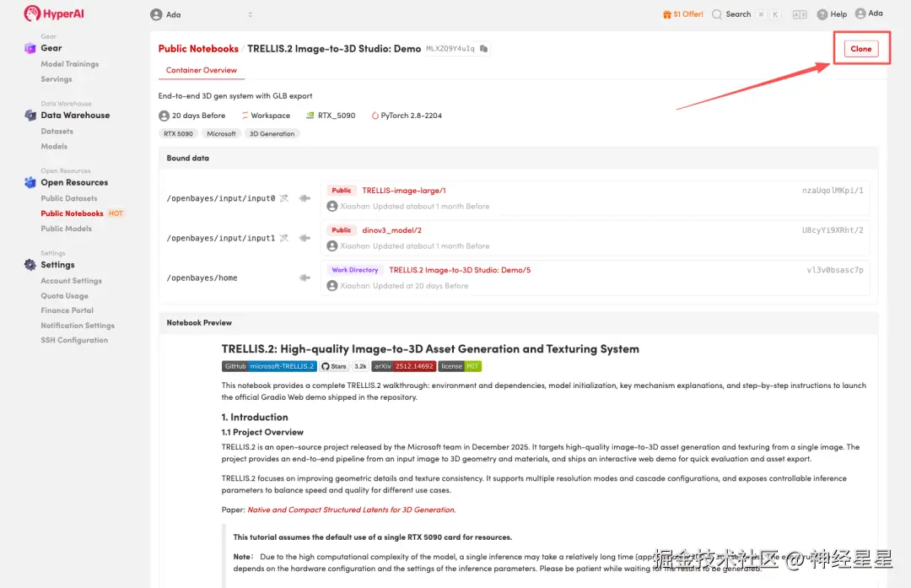Viewport: 911px width, 588px height.
Task: Click the Settings heading in the sidebar
Action: tap(57, 265)
